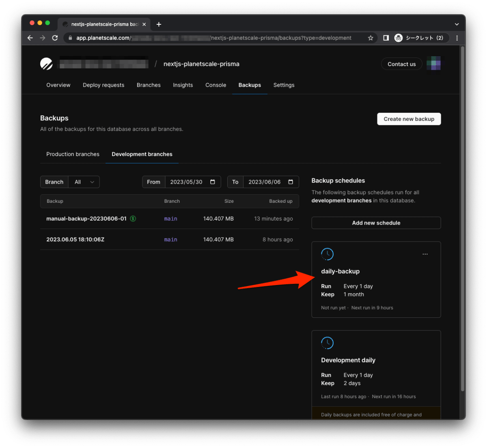Open the 2023.06.05 18:10:06Z backup entry
487x448 pixels.
75,240
